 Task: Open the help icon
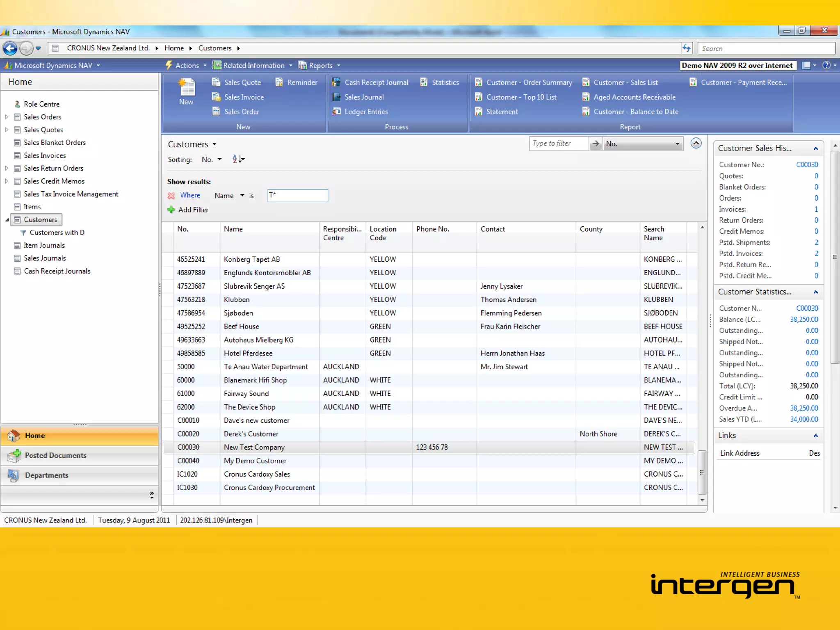point(826,65)
